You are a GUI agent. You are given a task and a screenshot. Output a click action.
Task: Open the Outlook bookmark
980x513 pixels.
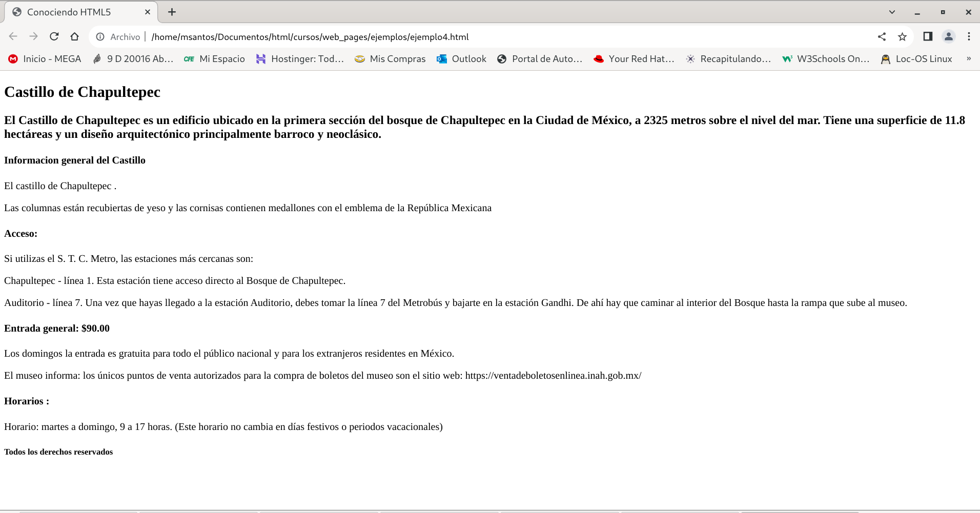461,59
